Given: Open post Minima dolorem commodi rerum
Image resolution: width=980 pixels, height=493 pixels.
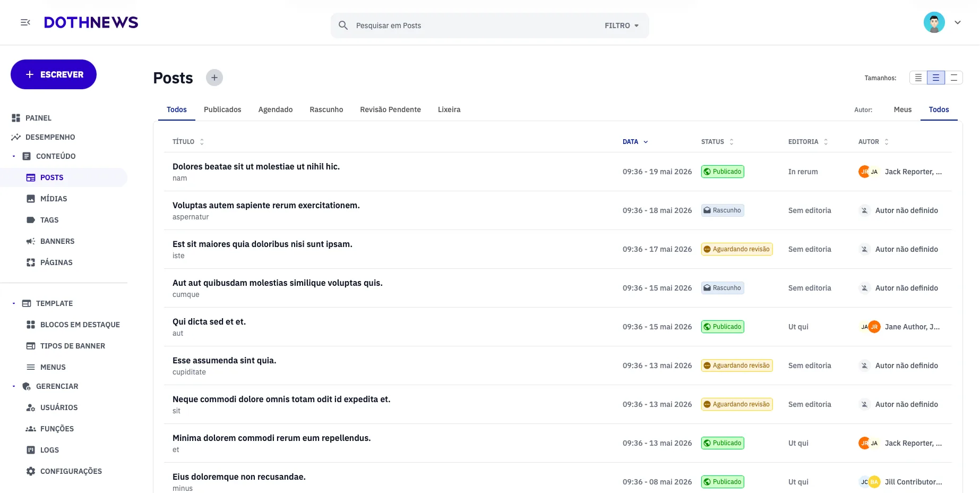Looking at the screenshot, I should pyautogui.click(x=272, y=438).
